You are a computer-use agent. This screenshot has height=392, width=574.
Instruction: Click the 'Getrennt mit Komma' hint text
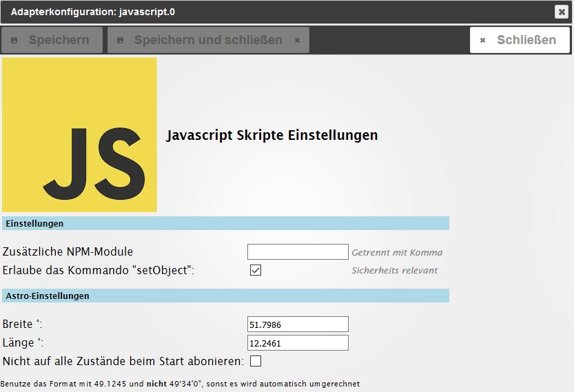pyautogui.click(x=397, y=252)
